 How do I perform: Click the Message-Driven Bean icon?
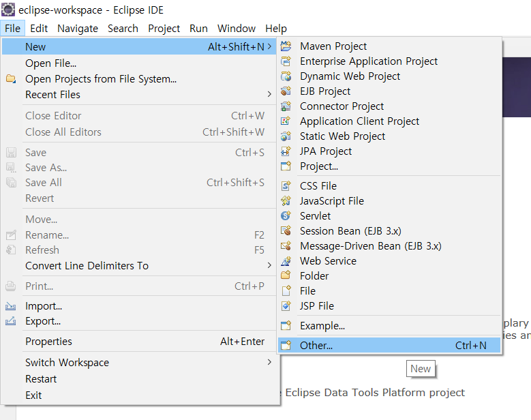coord(286,246)
